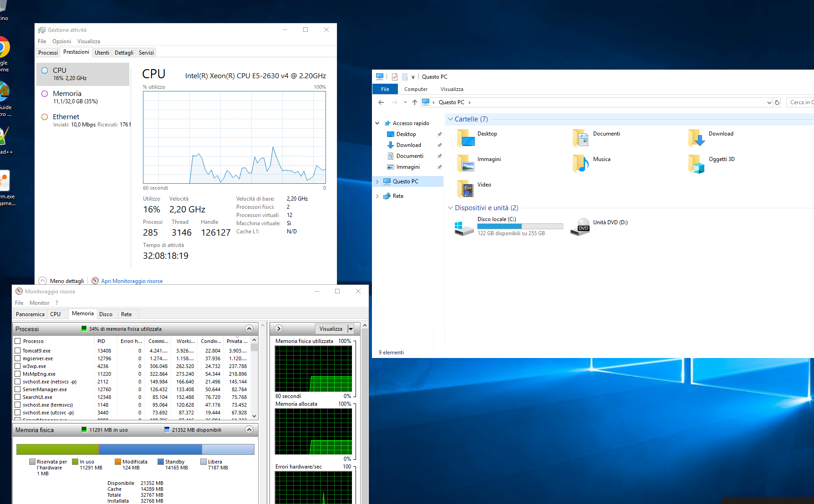Switch to the Dettagli tab

pyautogui.click(x=124, y=53)
